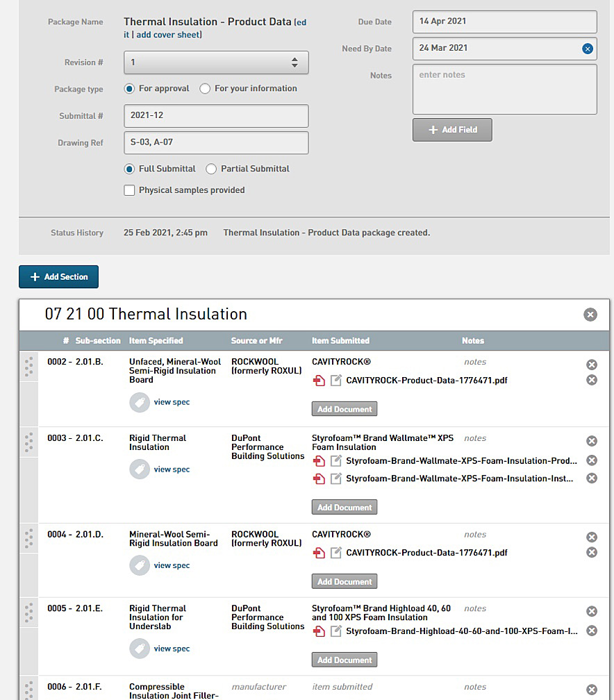Click Add Section button
614x700 pixels.
(x=58, y=277)
